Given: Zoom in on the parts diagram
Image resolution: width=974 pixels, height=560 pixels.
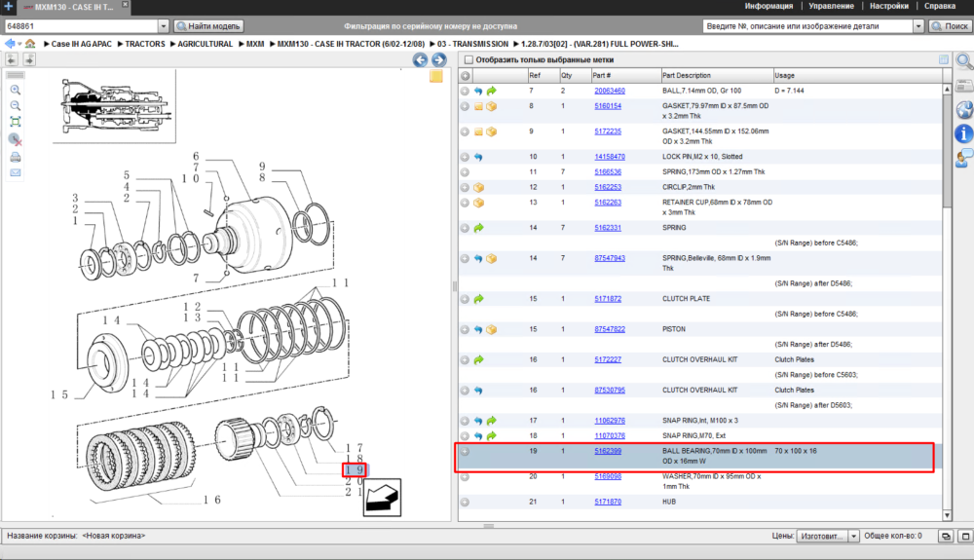Looking at the screenshot, I should point(16,90).
